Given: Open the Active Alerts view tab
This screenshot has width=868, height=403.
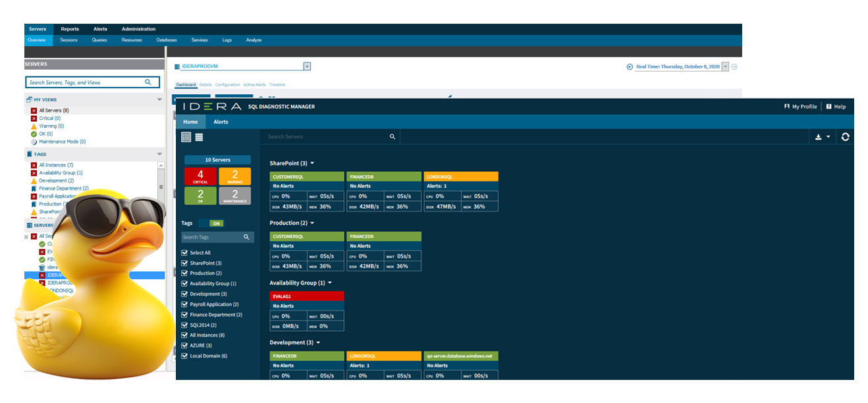Looking at the screenshot, I should tap(254, 85).
